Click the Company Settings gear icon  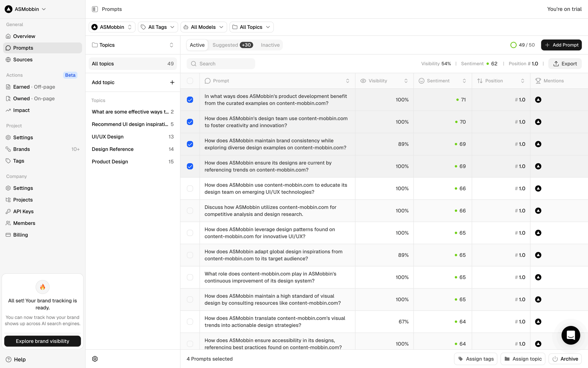point(8,188)
